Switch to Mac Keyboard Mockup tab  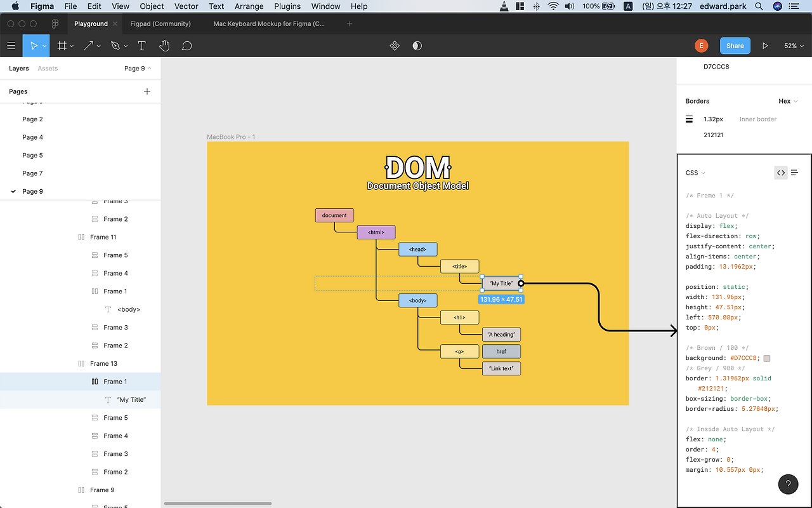coord(269,23)
